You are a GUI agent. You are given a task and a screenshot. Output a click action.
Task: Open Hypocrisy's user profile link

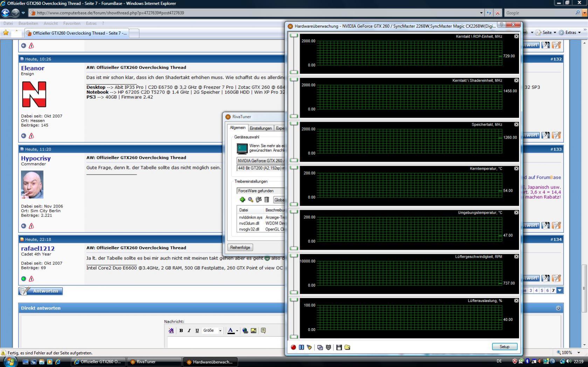36,158
